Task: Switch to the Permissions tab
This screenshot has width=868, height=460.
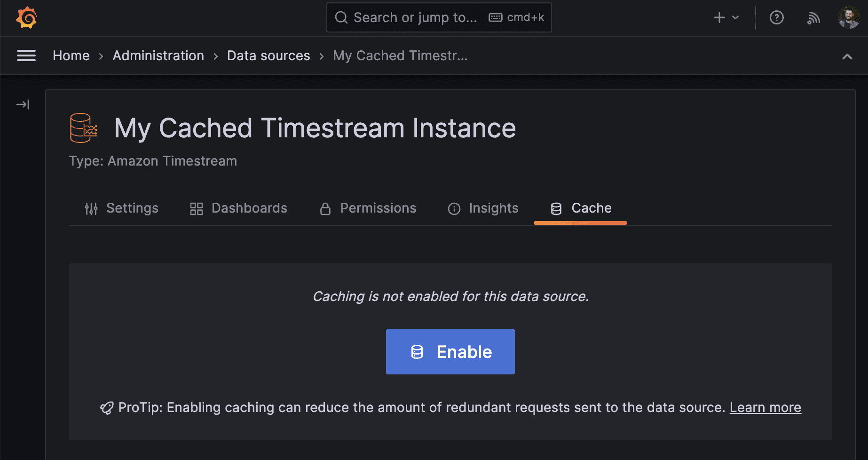Action: [x=378, y=208]
